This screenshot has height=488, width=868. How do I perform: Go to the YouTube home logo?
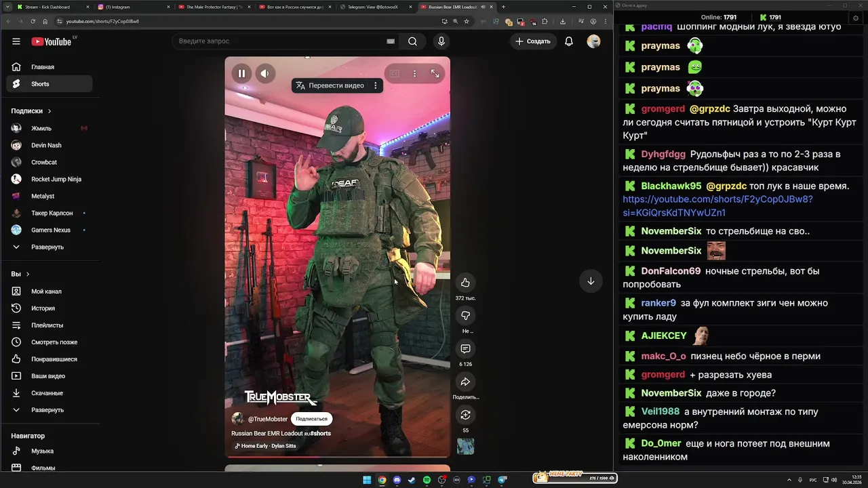(x=52, y=41)
